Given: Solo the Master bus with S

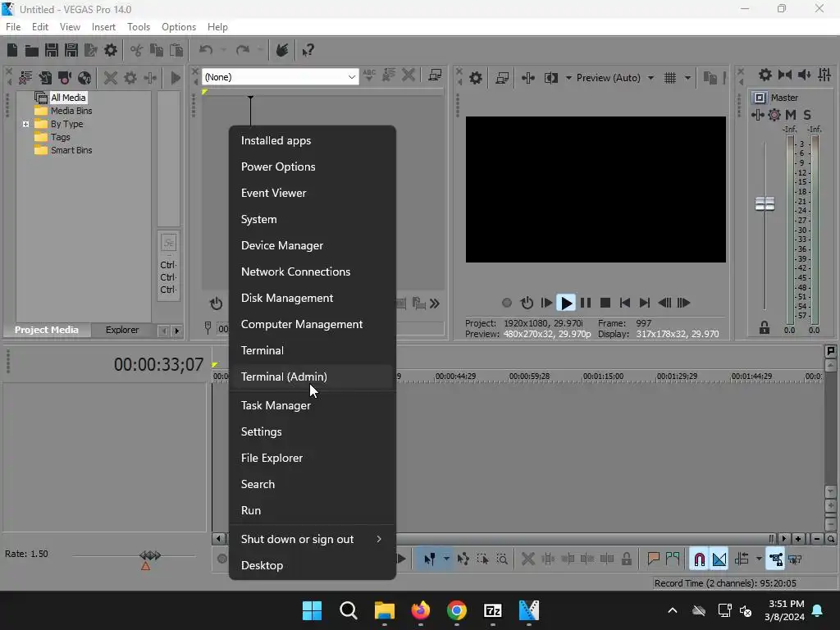Looking at the screenshot, I should (807, 115).
